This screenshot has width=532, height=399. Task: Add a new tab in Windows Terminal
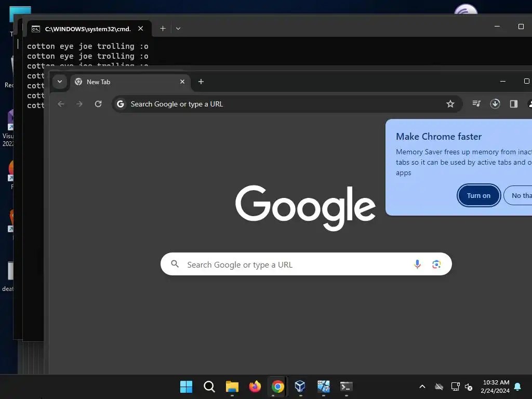pos(163,29)
